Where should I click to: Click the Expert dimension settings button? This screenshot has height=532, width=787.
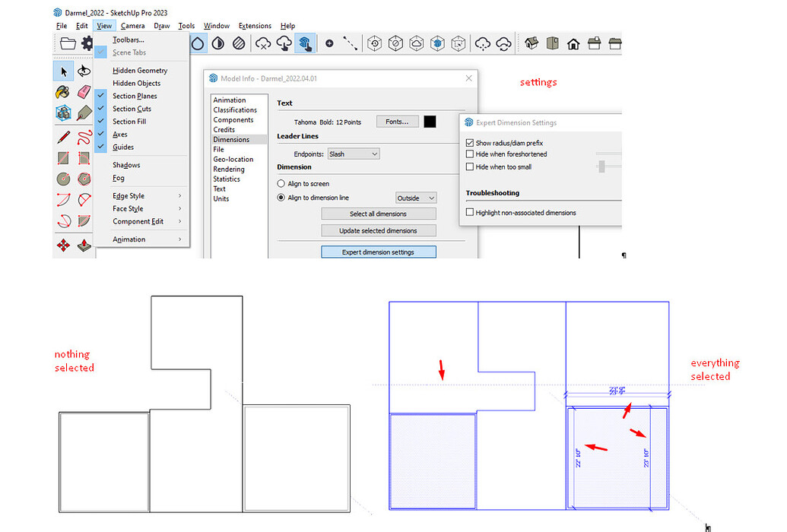(x=378, y=252)
